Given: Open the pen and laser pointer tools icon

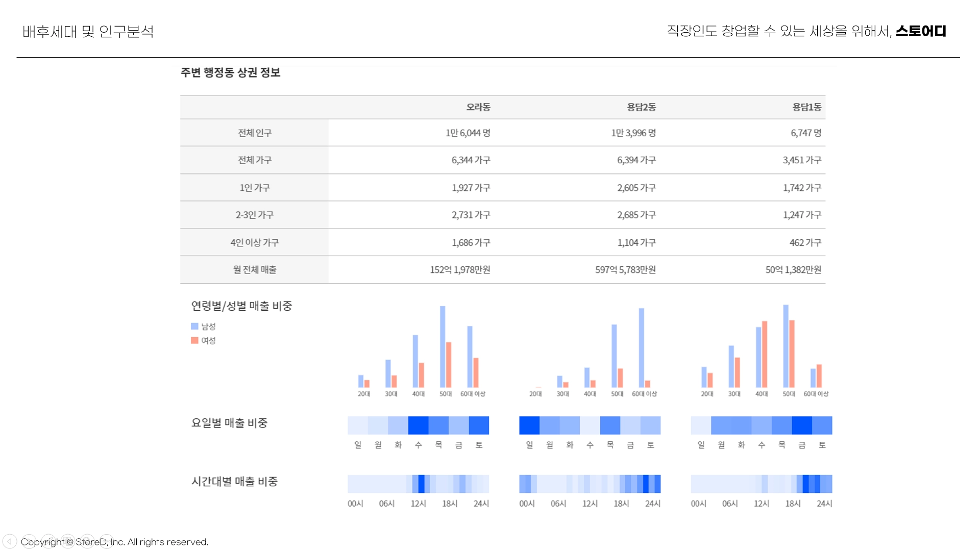Looking at the screenshot, I should (48, 541).
